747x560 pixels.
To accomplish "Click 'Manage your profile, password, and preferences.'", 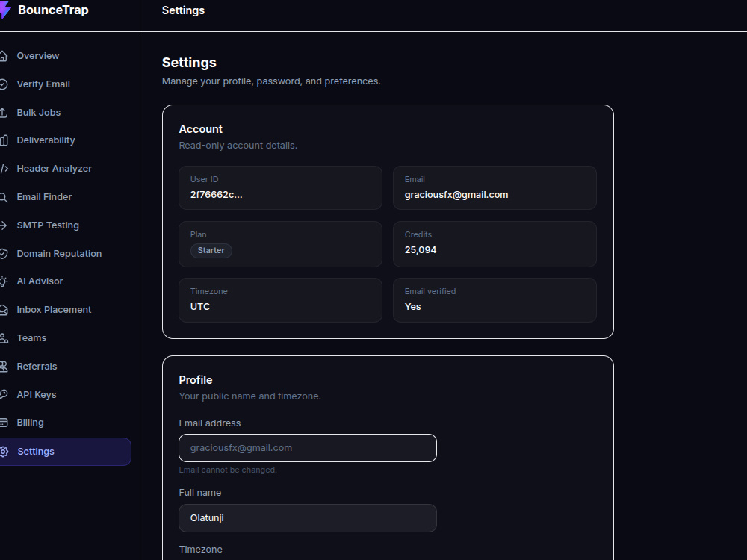I will (x=271, y=81).
